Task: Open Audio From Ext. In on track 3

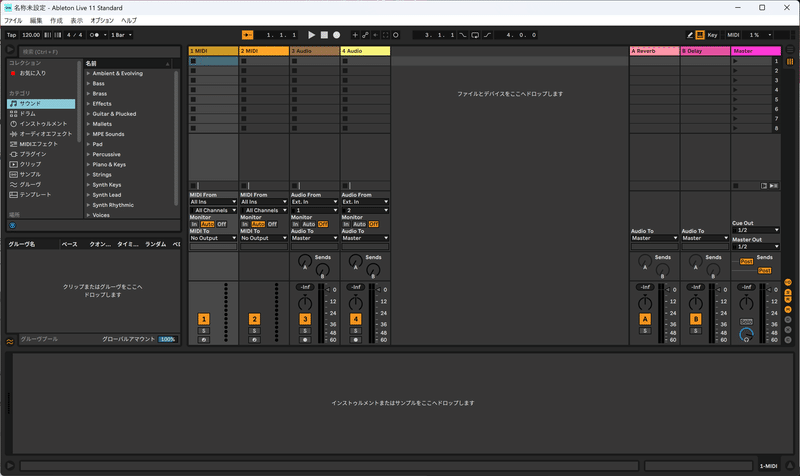Action: [314, 202]
